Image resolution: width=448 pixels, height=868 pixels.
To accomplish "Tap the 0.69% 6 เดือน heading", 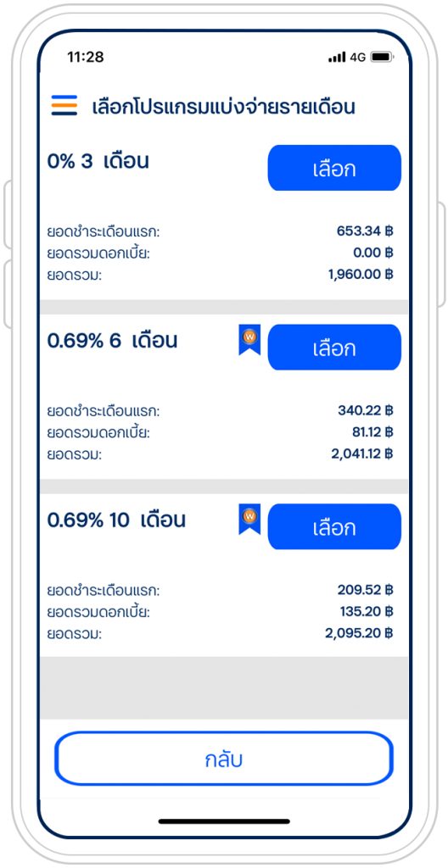I will coord(113,341).
